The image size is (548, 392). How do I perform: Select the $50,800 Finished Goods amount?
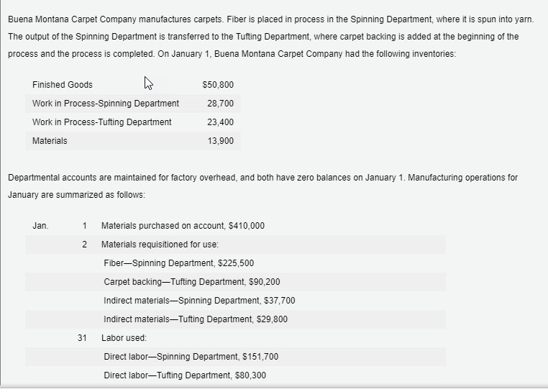coord(218,85)
